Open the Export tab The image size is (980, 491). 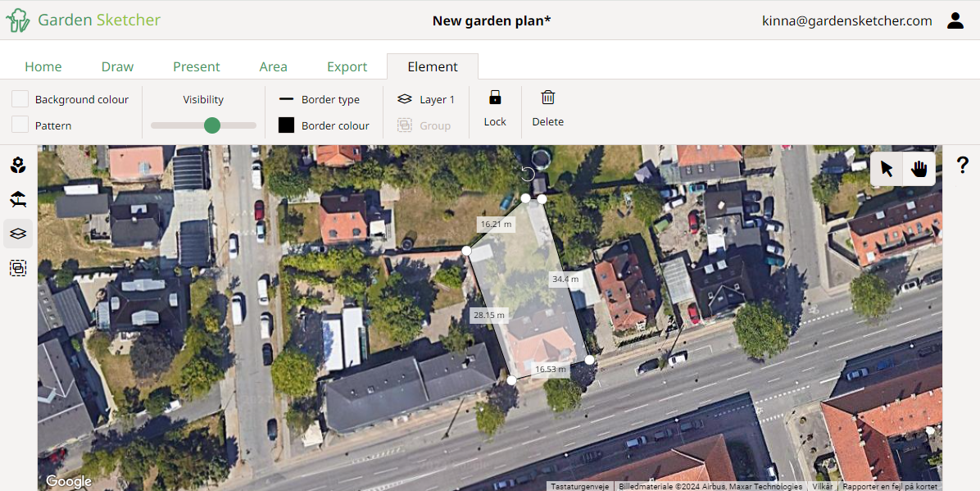347,66
